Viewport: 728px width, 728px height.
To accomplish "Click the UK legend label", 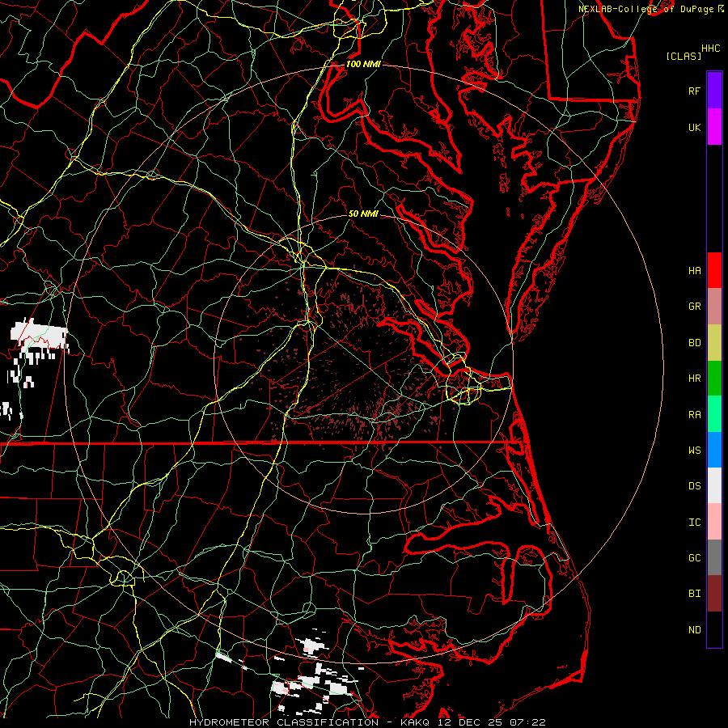I will point(695,127).
